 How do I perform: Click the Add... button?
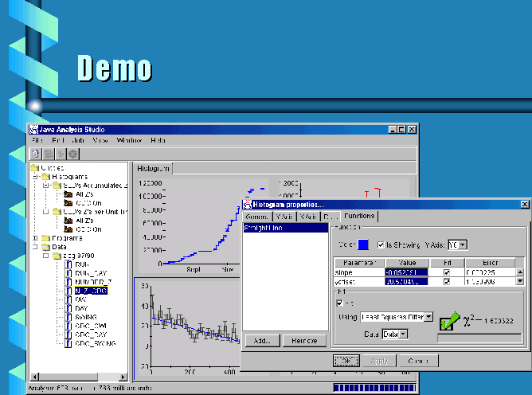click(261, 341)
